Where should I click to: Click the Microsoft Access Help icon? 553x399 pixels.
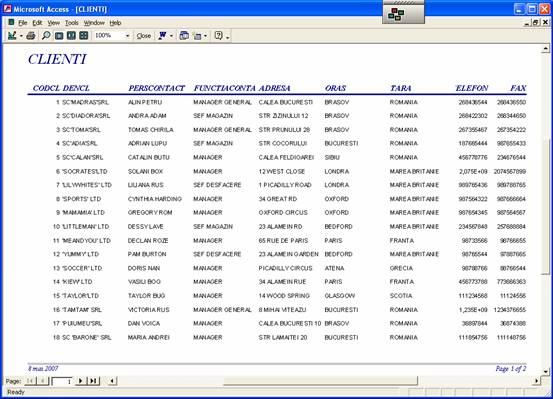click(x=219, y=36)
